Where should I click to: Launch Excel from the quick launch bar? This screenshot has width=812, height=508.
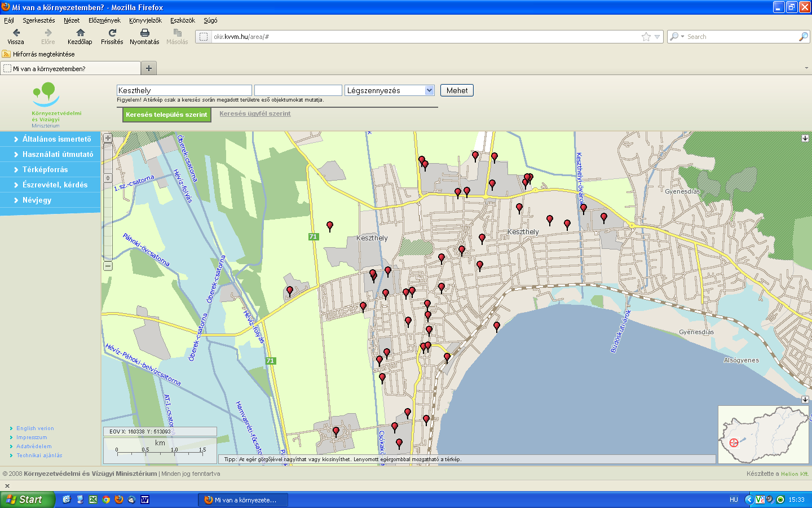(x=93, y=500)
